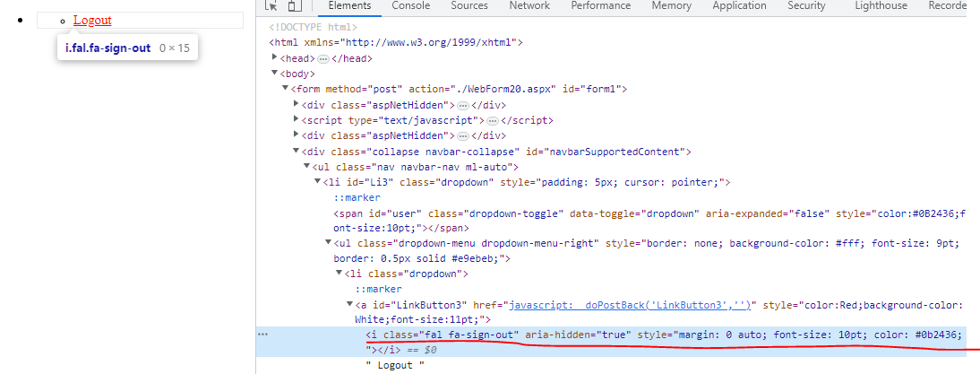Open the three-dots actions beside the selected i element

(x=263, y=335)
